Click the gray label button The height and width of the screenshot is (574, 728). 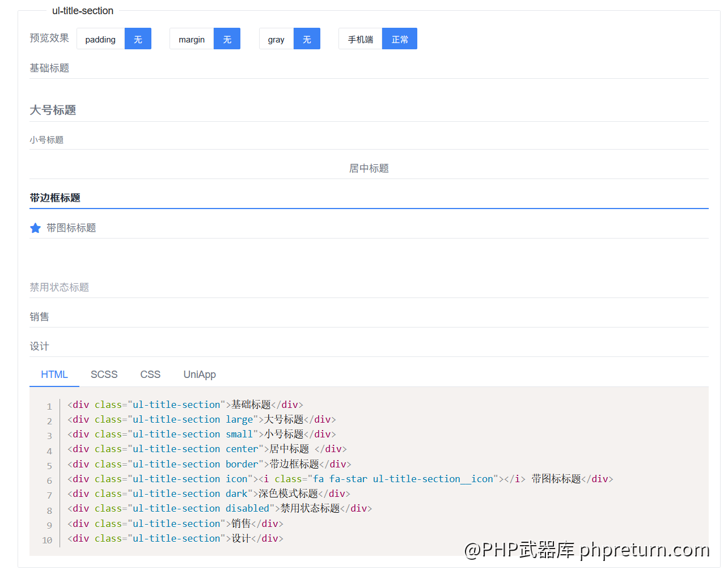(x=276, y=39)
